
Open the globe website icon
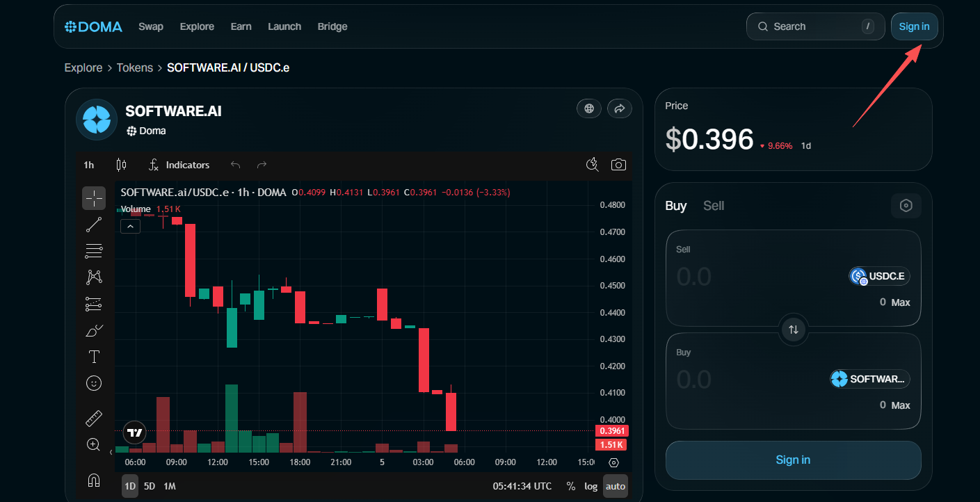589,108
